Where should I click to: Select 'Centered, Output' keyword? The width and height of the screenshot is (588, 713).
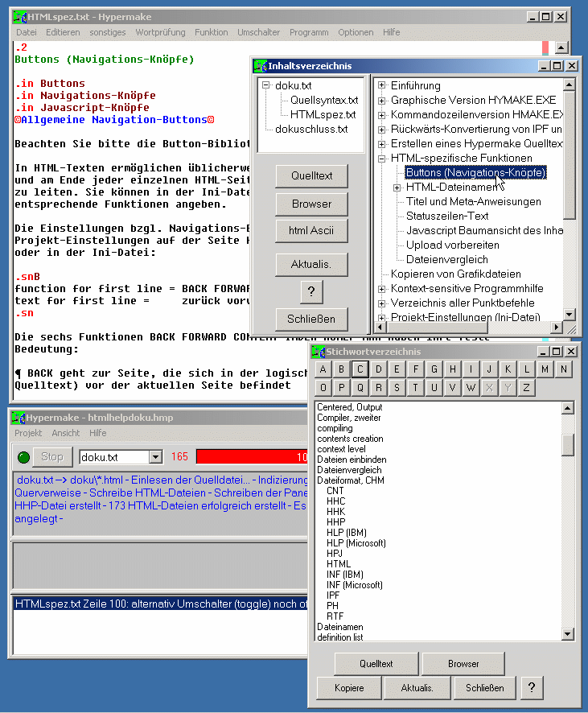coord(349,407)
